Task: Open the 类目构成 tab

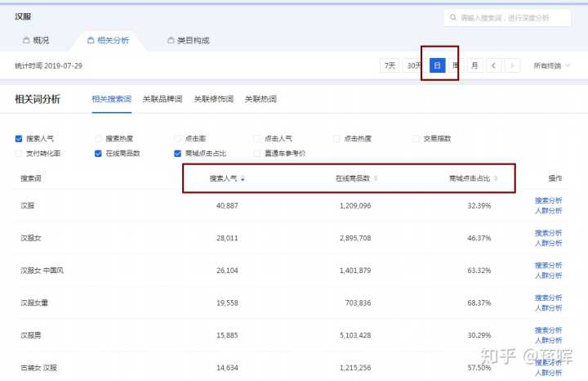Action: click(x=188, y=40)
